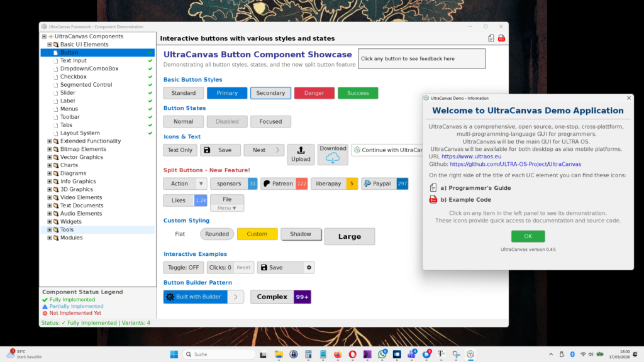Select the Upload cloud icon button
The image size is (644, 362).
[301, 155]
